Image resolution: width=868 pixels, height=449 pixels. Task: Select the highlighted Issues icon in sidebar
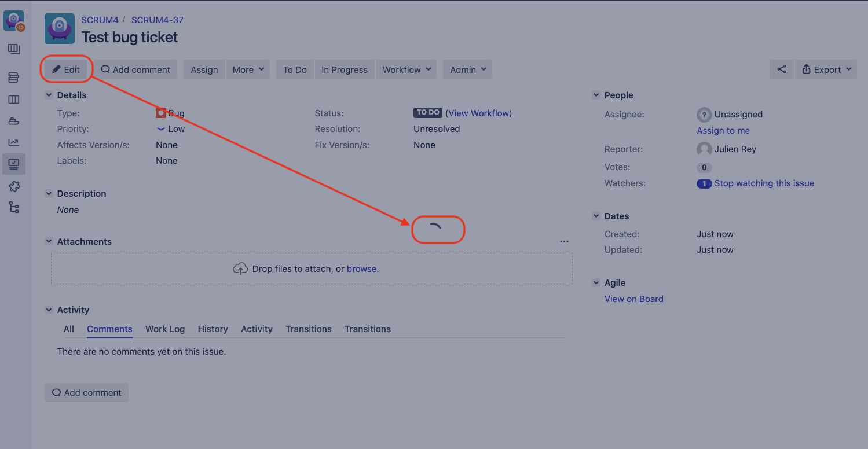point(13,164)
